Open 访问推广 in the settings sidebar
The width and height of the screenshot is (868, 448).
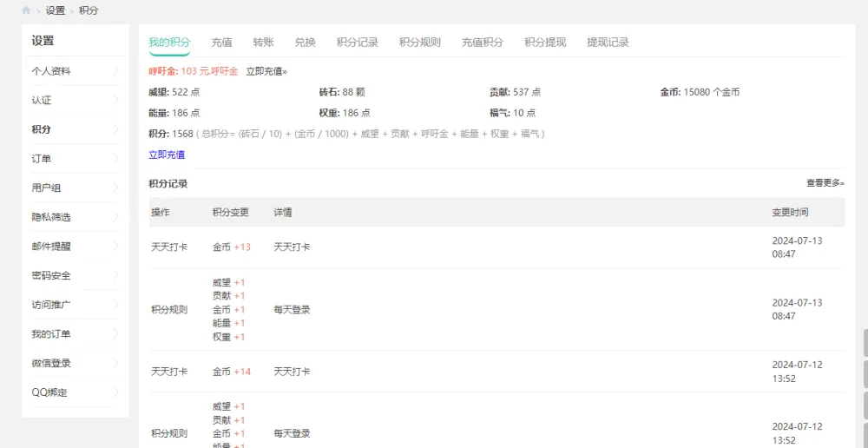(51, 305)
